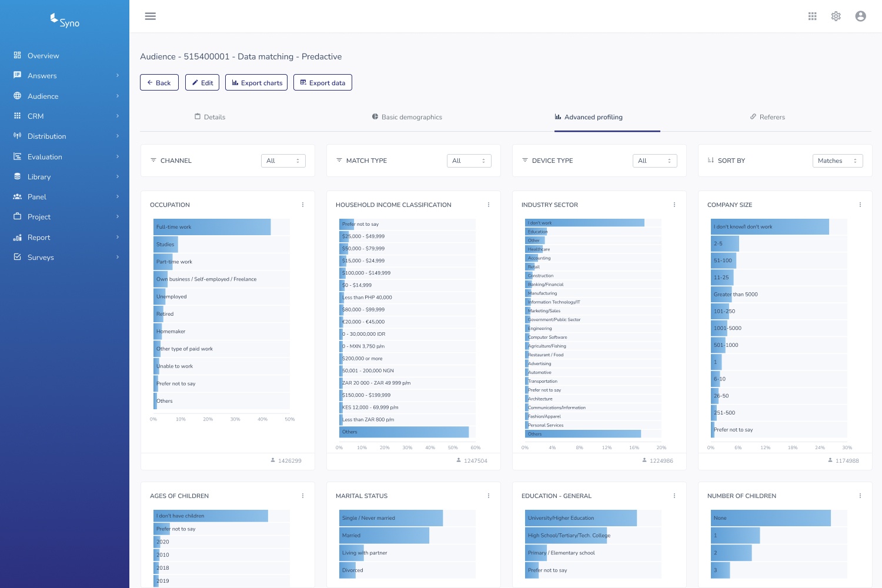
Task: Open the Device Type filter dropdown
Action: pyautogui.click(x=655, y=161)
